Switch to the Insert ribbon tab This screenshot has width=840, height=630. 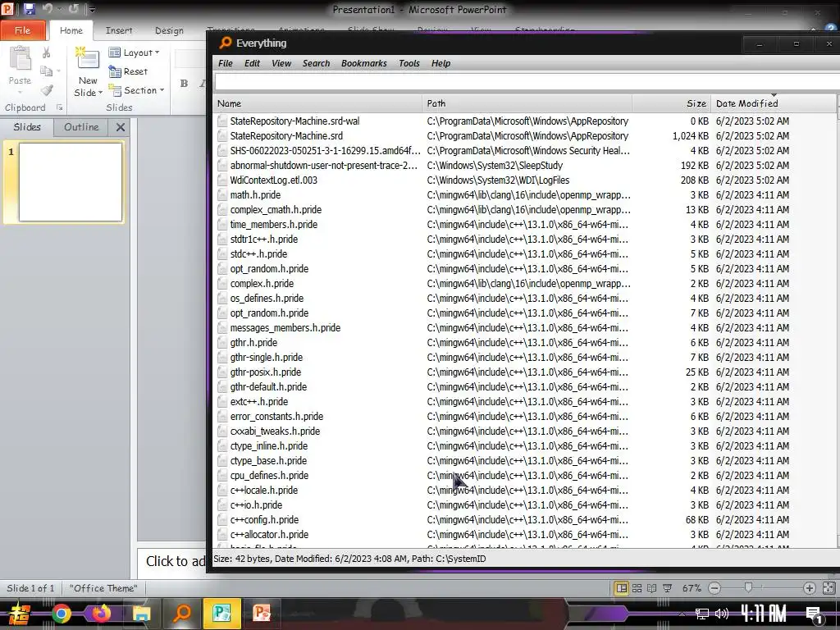(x=119, y=30)
